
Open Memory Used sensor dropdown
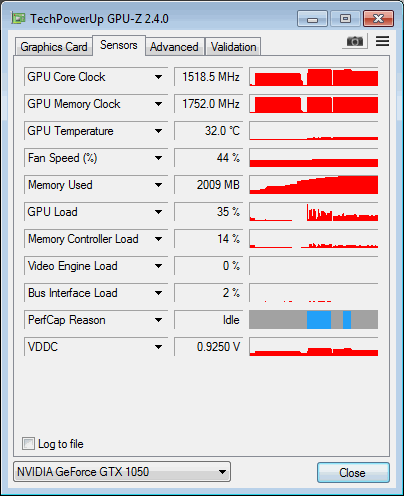click(159, 185)
